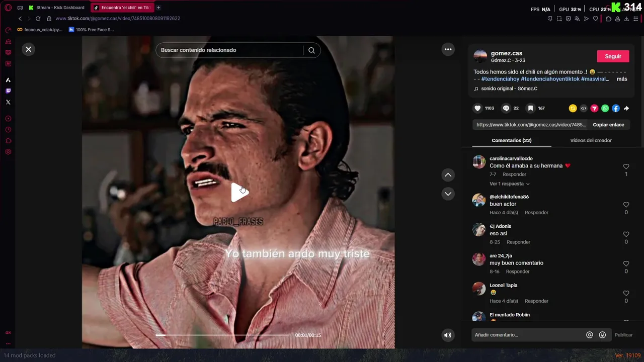
Task: Share video to Facebook
Action: 616,108
